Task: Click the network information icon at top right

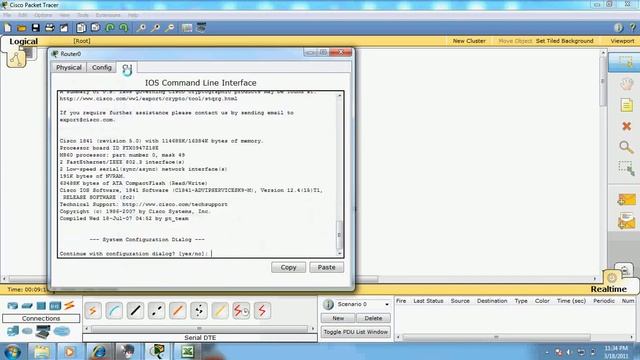Action: click(618, 28)
